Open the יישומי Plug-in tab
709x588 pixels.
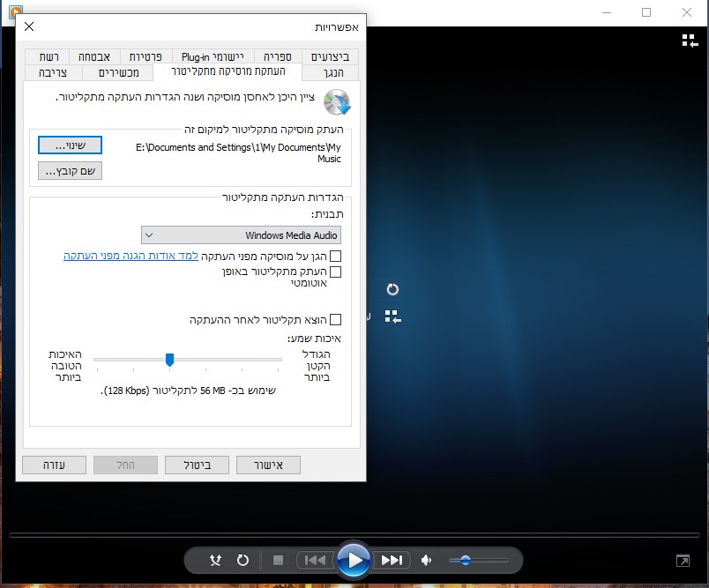click(x=213, y=57)
